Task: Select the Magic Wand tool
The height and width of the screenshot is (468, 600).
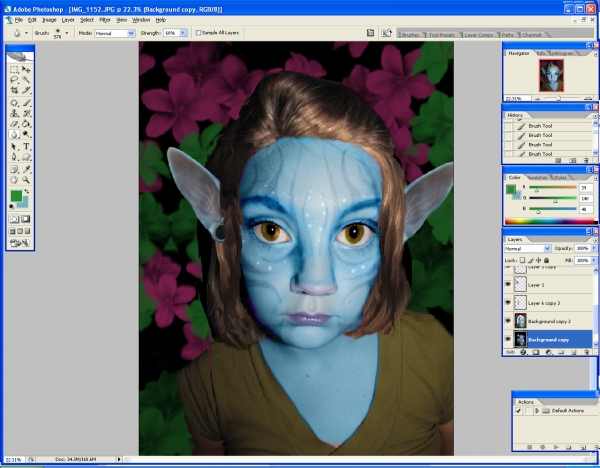Action: [x=26, y=80]
